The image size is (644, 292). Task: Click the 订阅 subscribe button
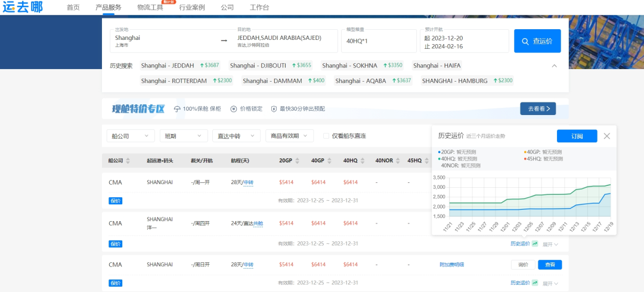(577, 136)
